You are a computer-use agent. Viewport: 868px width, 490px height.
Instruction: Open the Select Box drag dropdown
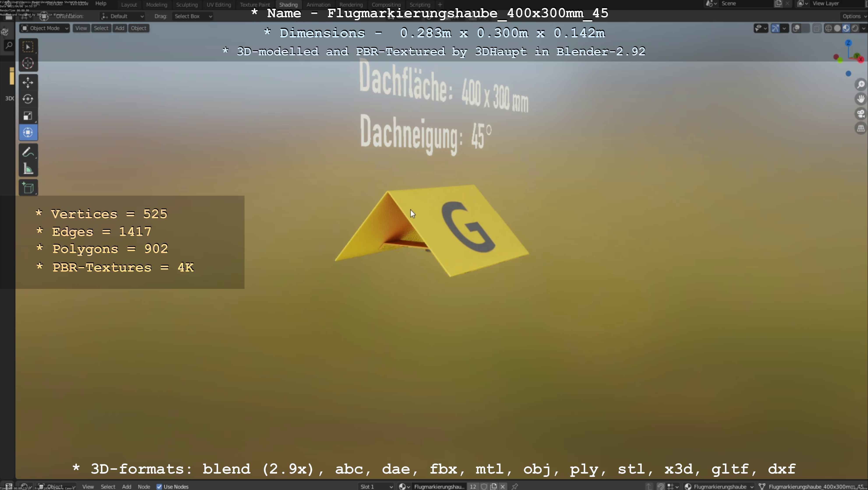point(193,16)
